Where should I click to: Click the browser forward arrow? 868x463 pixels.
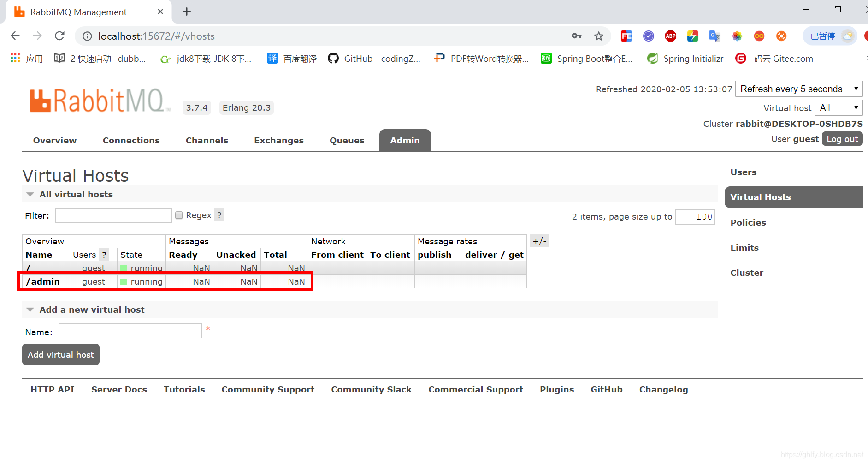tap(37, 36)
